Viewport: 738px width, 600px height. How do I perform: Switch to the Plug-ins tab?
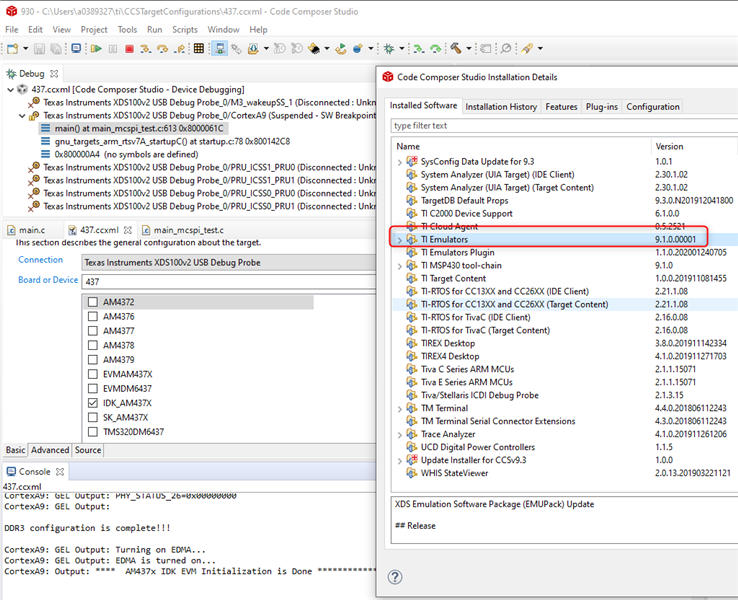pyautogui.click(x=602, y=107)
